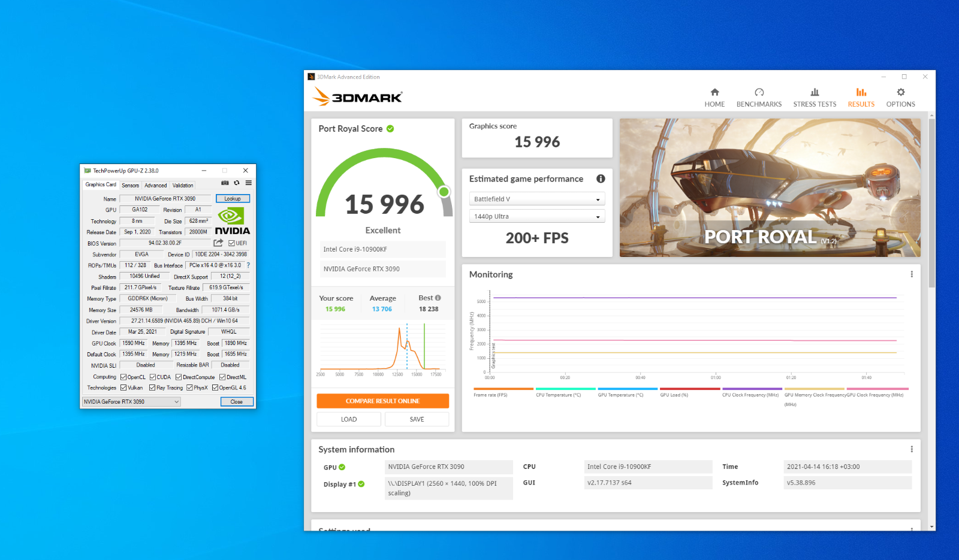Click the BIOS share/export icon in GPU-Z

pos(218,243)
